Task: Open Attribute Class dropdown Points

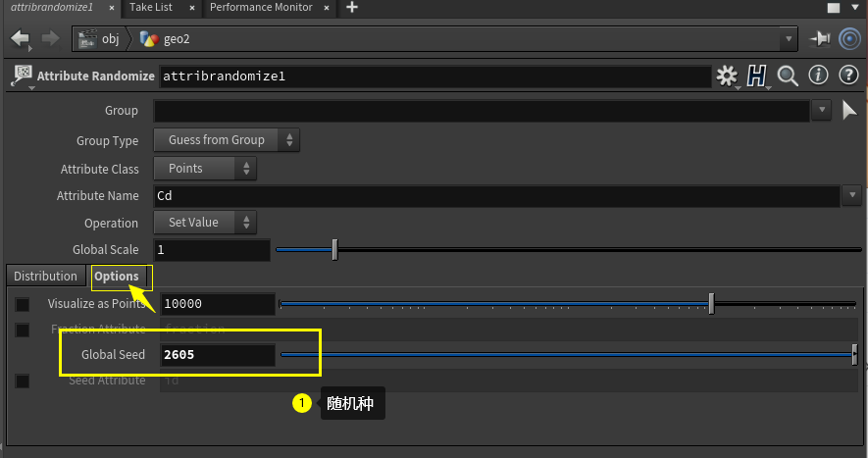Action: (205, 169)
